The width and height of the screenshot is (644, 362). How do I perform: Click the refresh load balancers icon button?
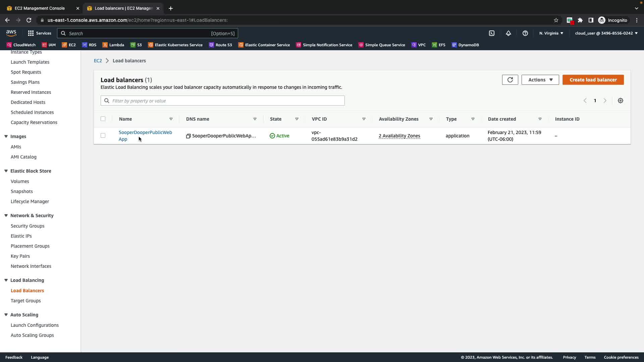(x=510, y=80)
